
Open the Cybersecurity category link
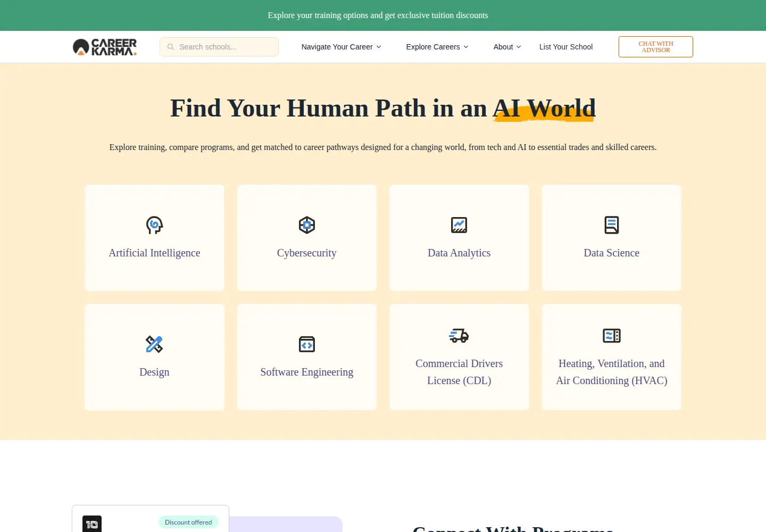tap(307, 253)
